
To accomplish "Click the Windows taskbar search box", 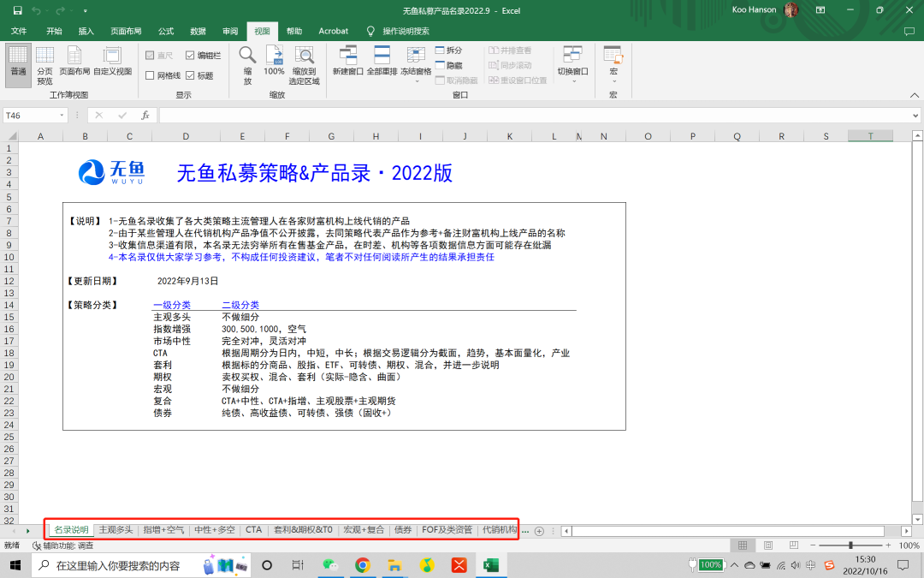I will (140, 566).
